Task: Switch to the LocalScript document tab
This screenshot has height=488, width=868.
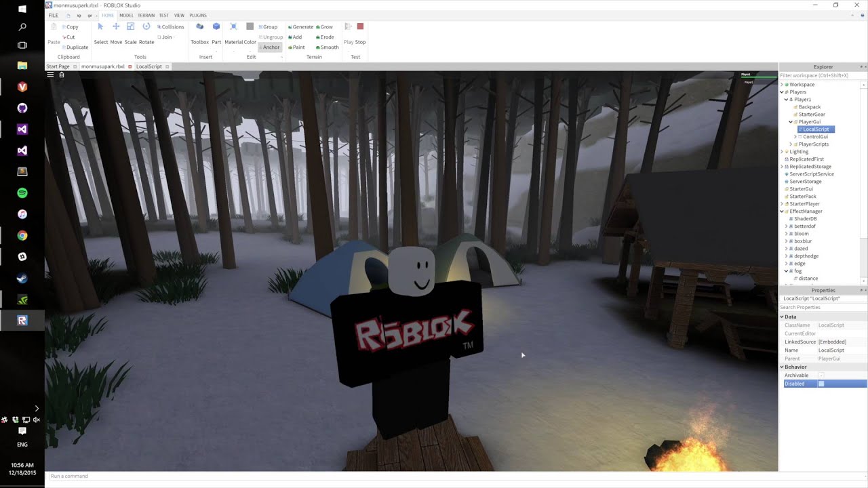Action: (149, 66)
